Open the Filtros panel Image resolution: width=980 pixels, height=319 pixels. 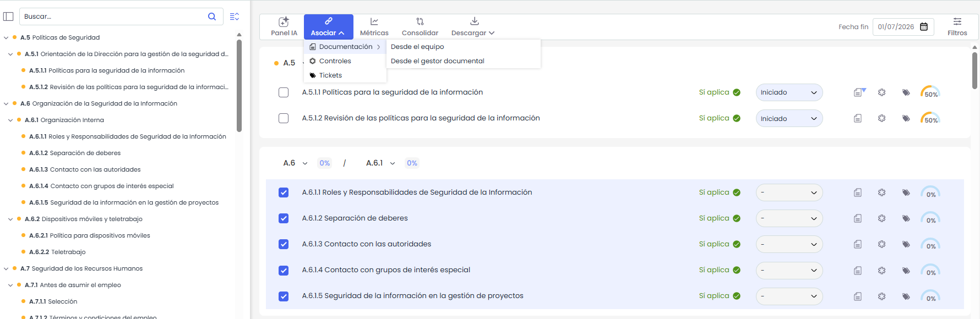[x=957, y=26]
